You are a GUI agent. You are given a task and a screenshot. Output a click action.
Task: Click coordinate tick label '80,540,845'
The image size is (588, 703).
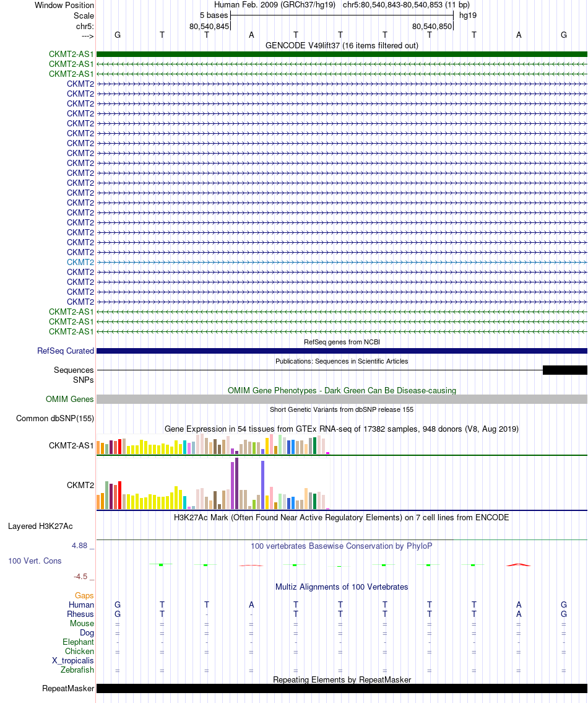pos(209,27)
